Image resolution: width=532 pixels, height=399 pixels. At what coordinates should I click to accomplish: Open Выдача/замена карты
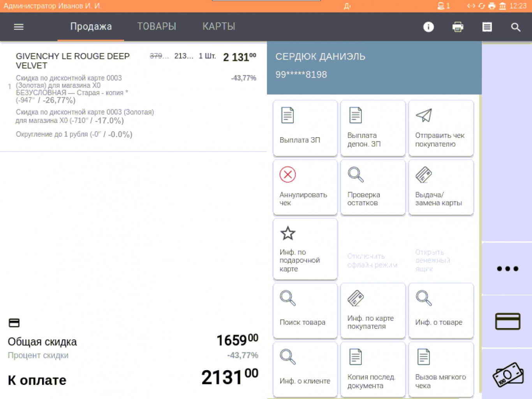(x=441, y=187)
